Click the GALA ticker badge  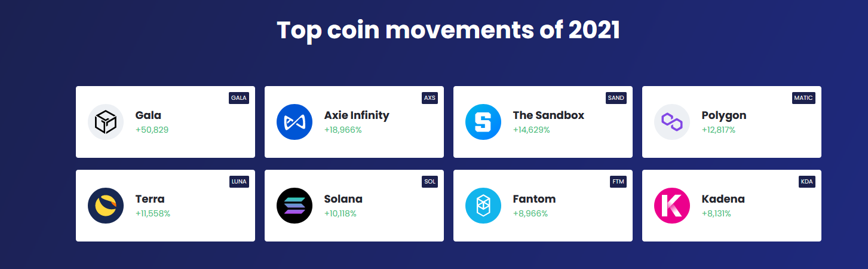[x=239, y=98]
